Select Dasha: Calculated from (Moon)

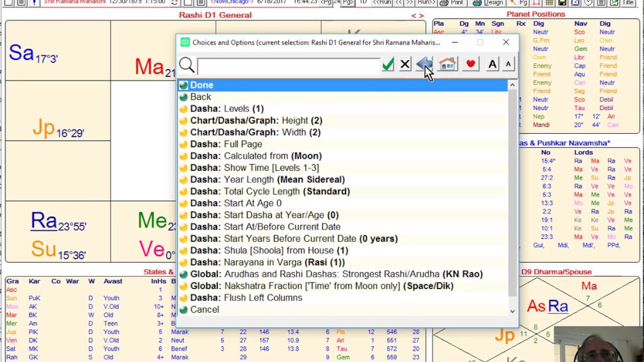343,156
